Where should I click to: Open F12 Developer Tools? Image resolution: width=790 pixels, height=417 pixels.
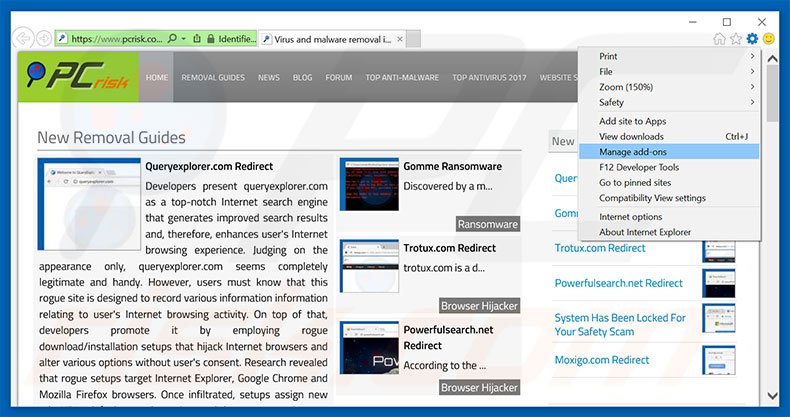click(x=669, y=167)
